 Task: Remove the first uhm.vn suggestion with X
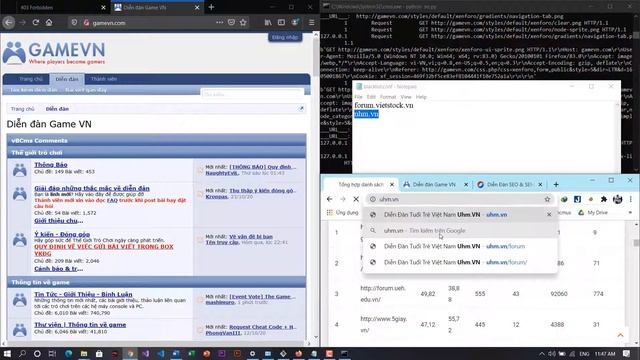[549, 215]
